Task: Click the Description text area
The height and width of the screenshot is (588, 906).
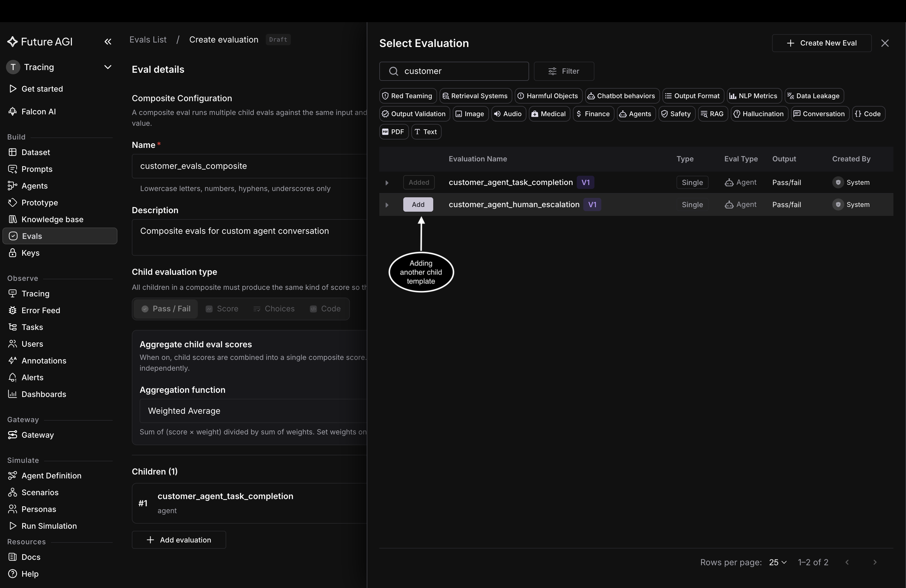Action: point(249,237)
